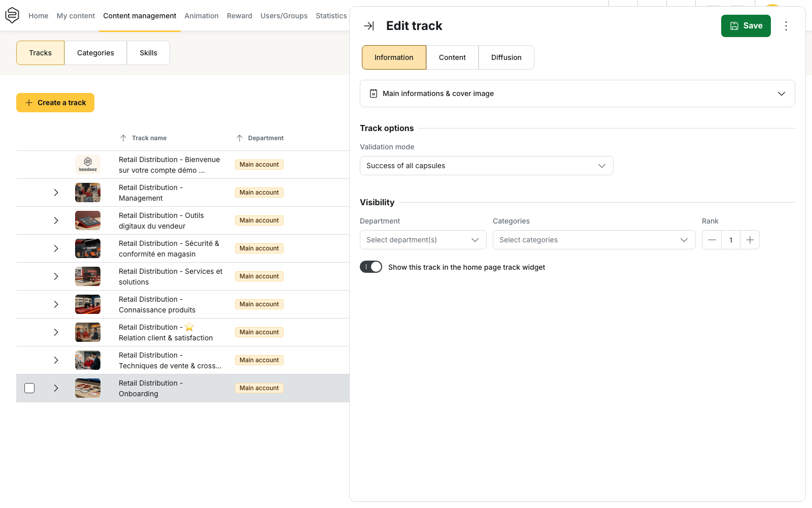The width and height of the screenshot is (812, 508).
Task: Expand the Onboarding track row
Action: pos(56,388)
